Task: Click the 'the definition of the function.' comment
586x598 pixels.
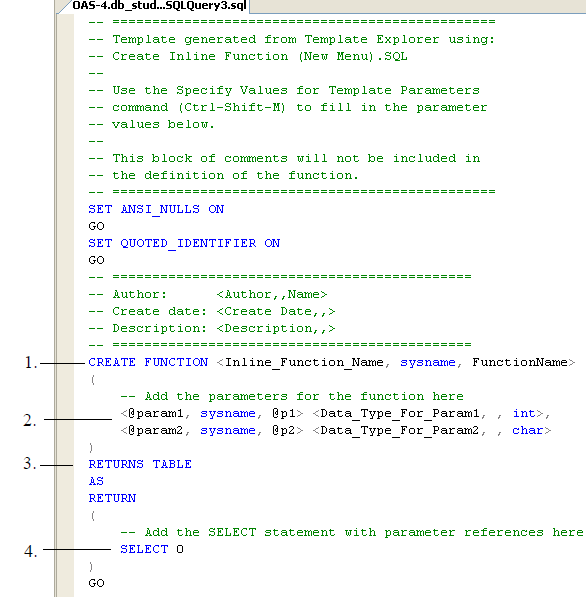Action: click(223, 175)
